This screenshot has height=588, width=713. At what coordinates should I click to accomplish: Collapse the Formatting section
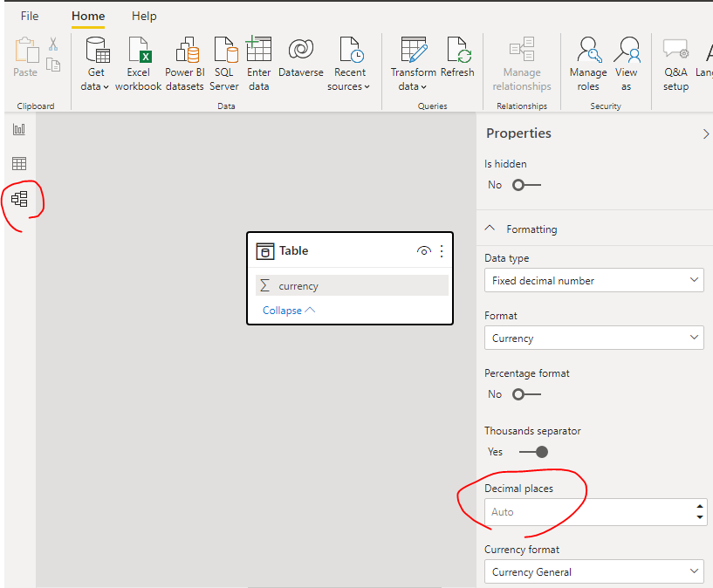pos(490,228)
